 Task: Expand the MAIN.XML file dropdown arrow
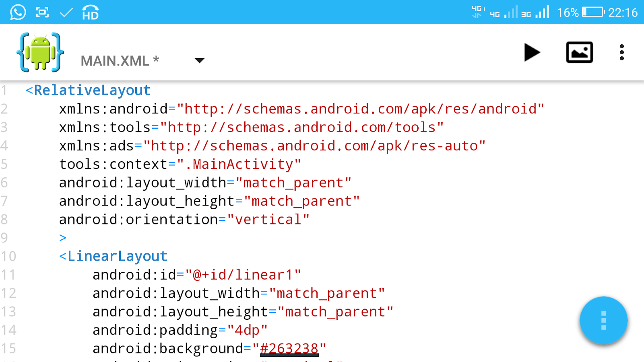click(199, 61)
